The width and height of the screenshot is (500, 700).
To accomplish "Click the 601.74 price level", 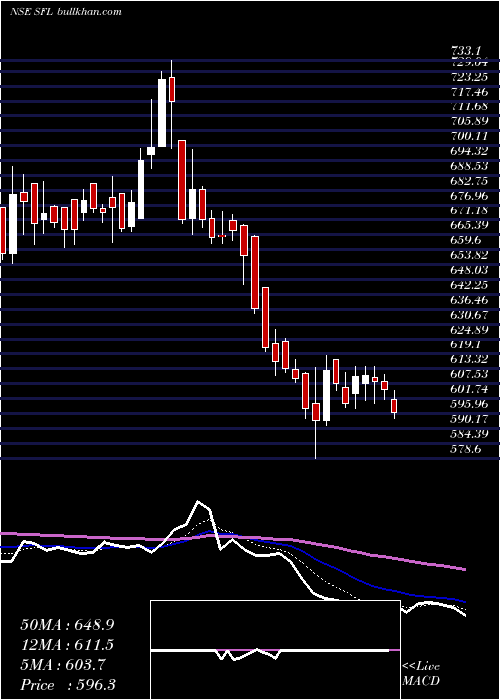I will point(468,389).
